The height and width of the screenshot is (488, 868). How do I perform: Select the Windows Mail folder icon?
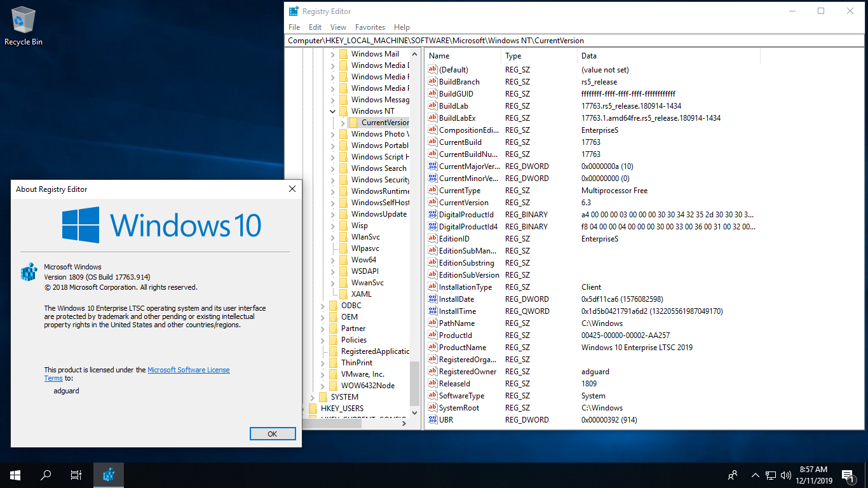click(x=343, y=54)
